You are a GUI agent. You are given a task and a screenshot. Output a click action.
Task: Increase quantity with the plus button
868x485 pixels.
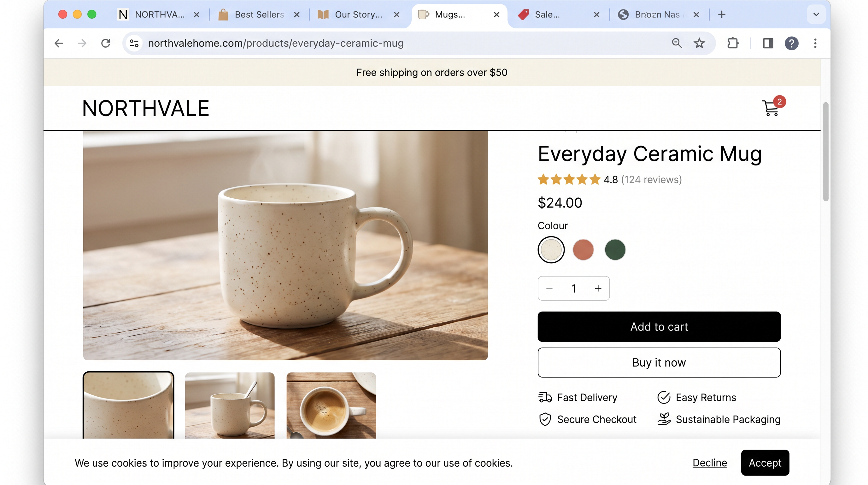[598, 288]
